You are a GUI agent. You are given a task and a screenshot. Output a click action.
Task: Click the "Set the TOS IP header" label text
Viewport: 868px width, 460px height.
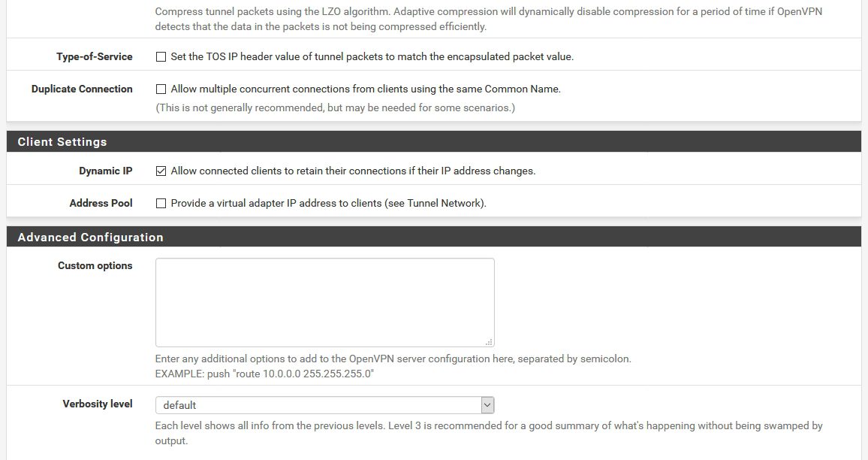coord(372,56)
